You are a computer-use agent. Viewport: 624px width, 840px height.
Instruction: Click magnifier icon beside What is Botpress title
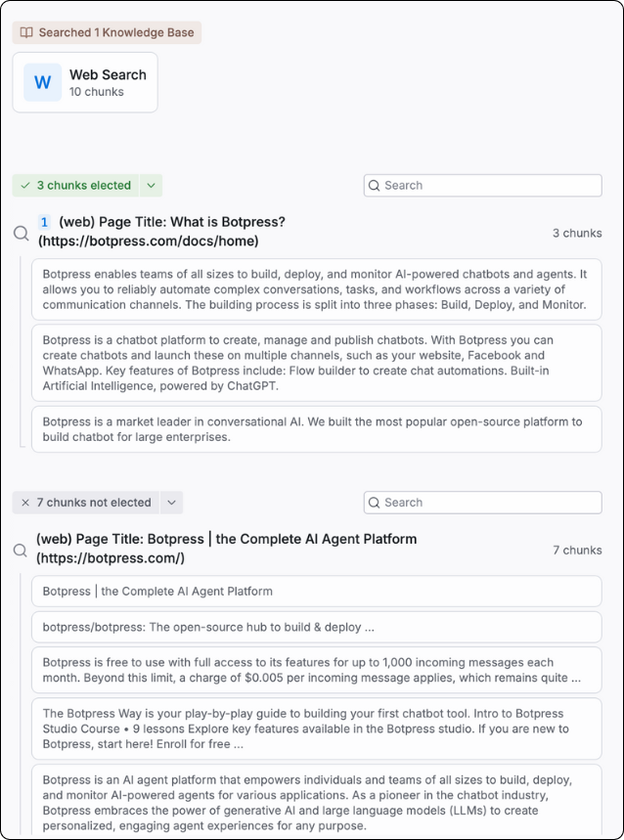[21, 233]
